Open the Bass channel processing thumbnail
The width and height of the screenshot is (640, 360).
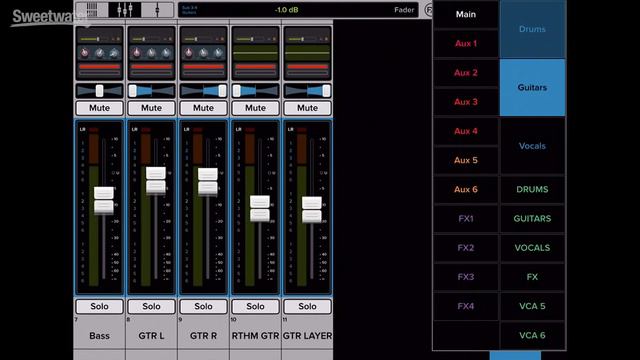pos(100,53)
